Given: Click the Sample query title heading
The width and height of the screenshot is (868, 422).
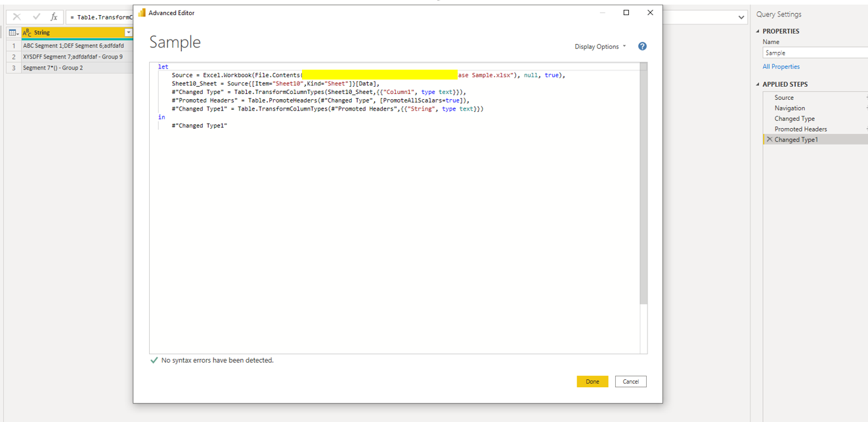Looking at the screenshot, I should click(x=175, y=42).
